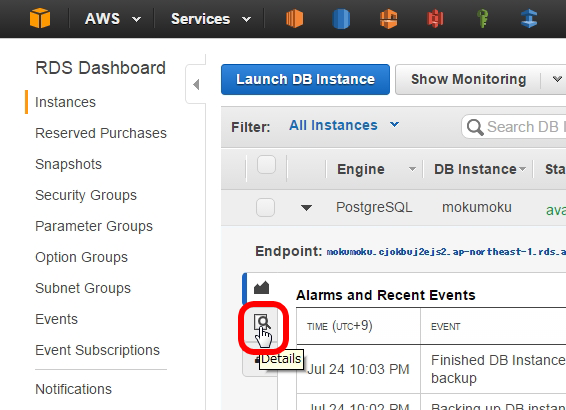Click the orange AWS cube logo
Screen dimensions: 566x410
pos(40,18)
